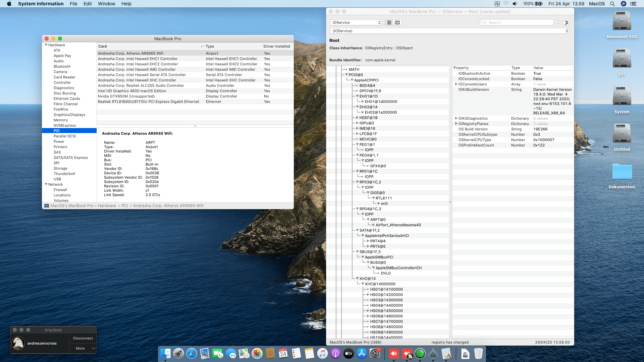This screenshot has height=362, width=644.
Task: Open the Window menu
Action: (x=106, y=4)
